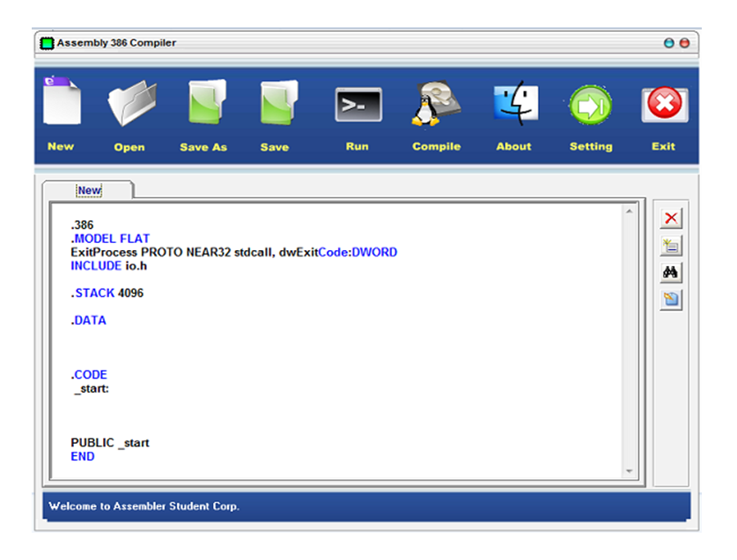The width and height of the screenshot is (737, 560).
Task: Click the Welcome to Assembler Student Corp. status text
Action: pyautogui.click(x=144, y=506)
